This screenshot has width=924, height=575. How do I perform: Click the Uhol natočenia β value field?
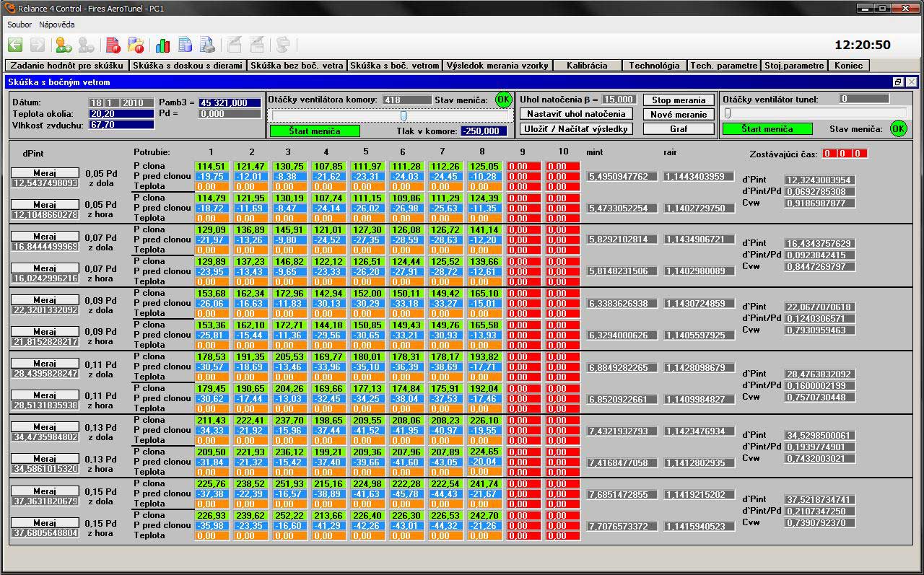(x=618, y=100)
